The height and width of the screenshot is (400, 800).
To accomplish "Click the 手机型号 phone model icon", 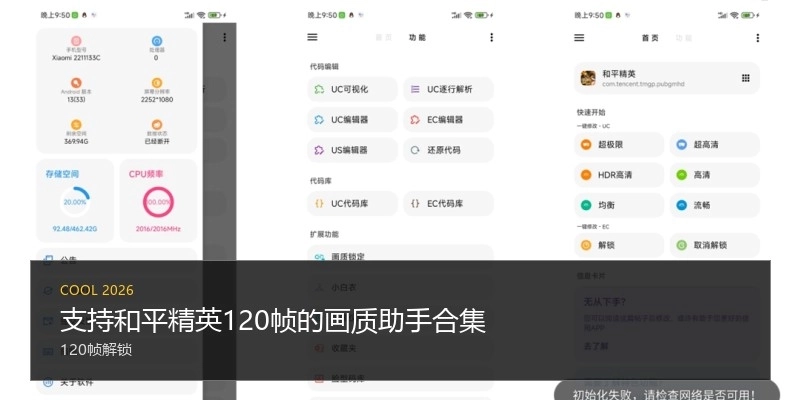I will tap(76, 41).
